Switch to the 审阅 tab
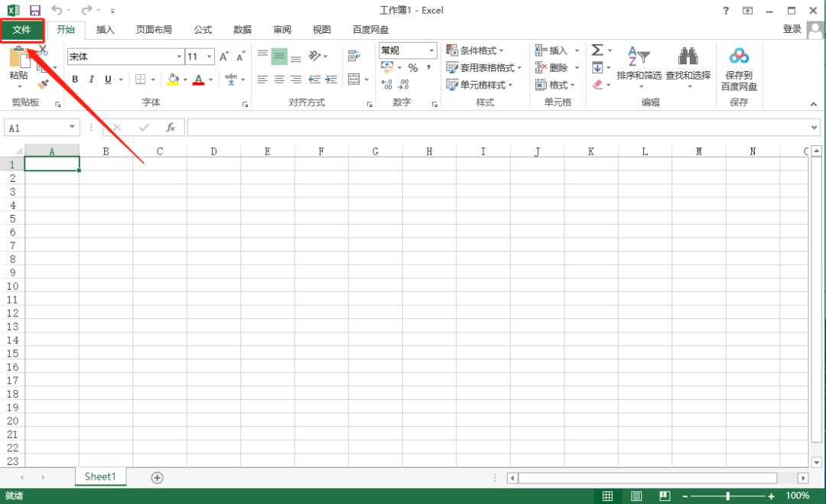Viewport: 826px width, 504px height. 282,30
